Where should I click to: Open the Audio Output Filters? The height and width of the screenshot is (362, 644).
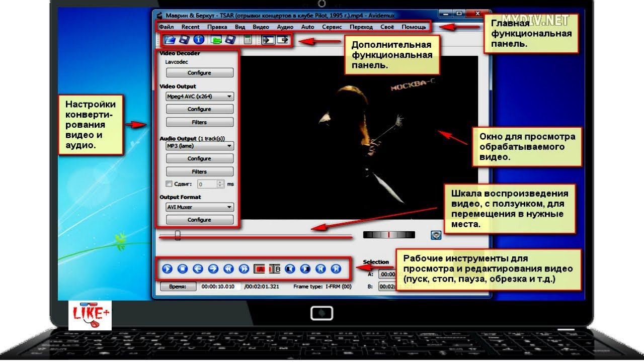pyautogui.click(x=199, y=171)
